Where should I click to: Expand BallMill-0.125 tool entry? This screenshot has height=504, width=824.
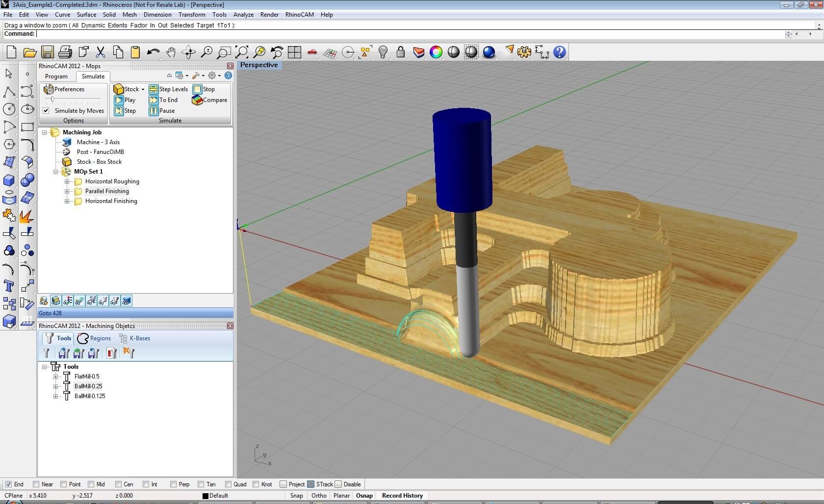click(x=56, y=396)
